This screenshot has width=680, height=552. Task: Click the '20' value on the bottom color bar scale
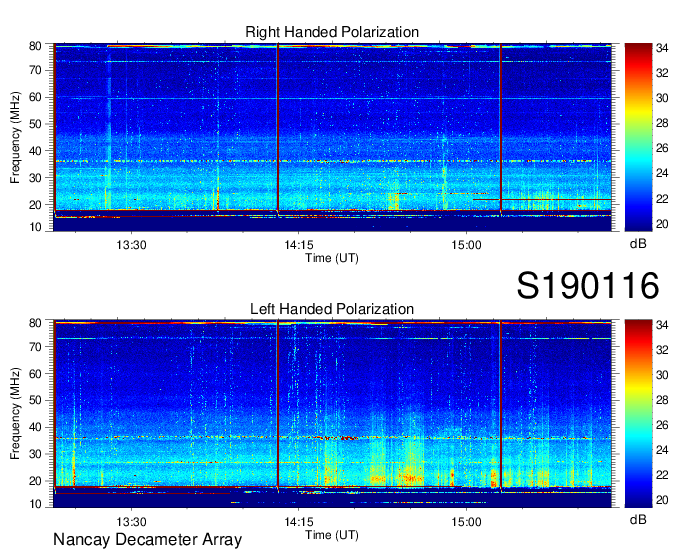coord(662,500)
